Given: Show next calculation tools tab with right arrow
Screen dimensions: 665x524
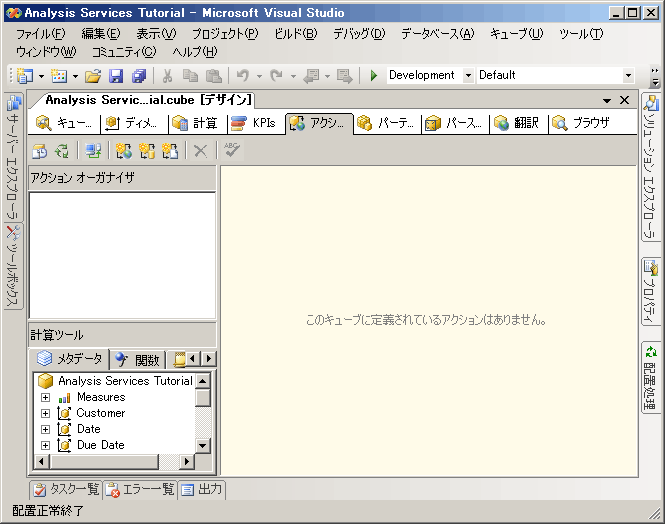Looking at the screenshot, I should point(208,359).
